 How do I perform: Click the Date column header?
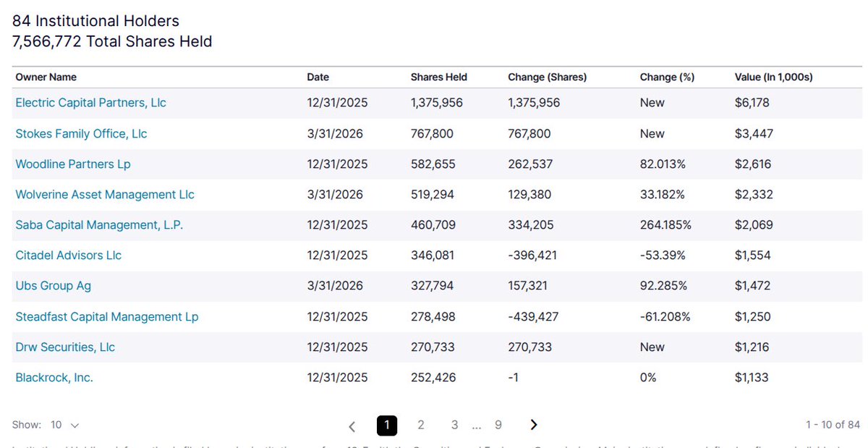[318, 77]
